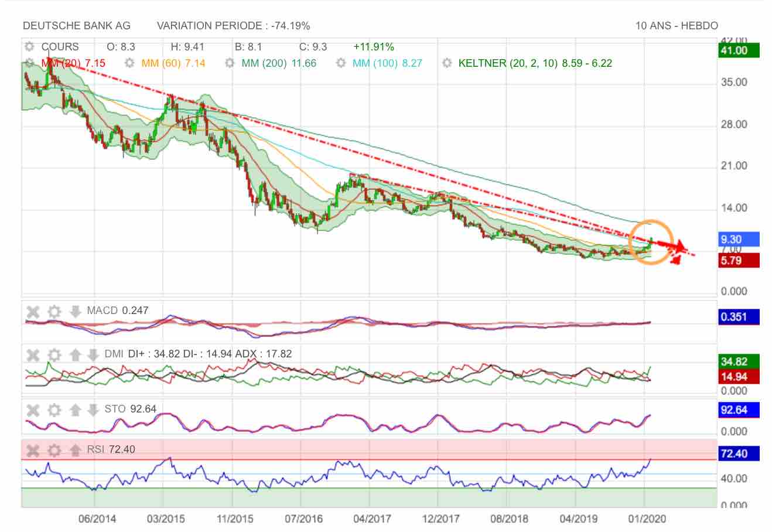
Task: Open RSI indicator settings gear
Action: [x=54, y=450]
